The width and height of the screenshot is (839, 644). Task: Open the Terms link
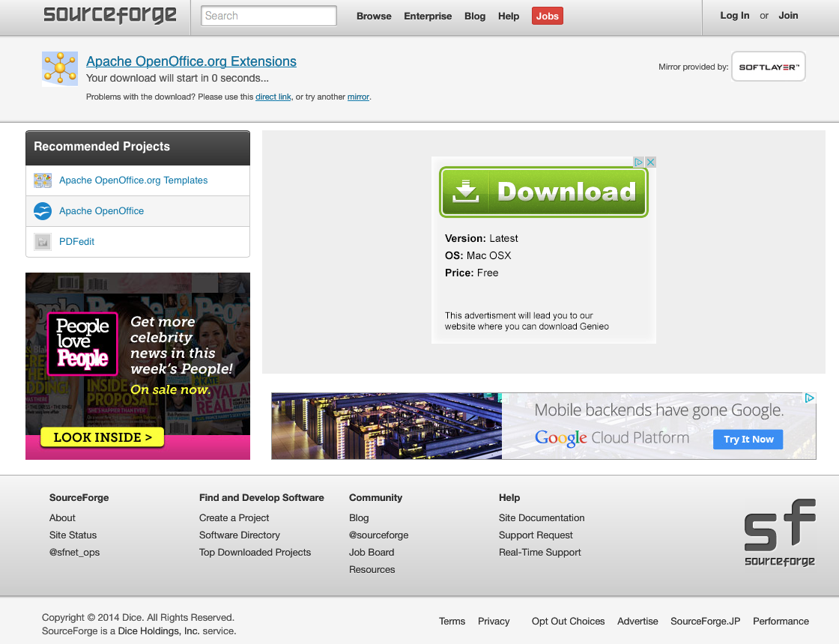[x=452, y=621]
